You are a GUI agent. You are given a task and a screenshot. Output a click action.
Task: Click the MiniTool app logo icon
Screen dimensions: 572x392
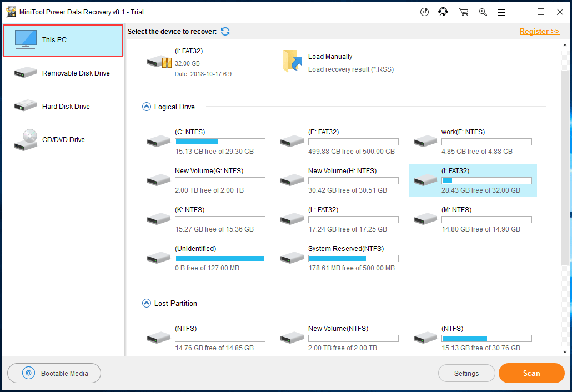click(x=11, y=12)
